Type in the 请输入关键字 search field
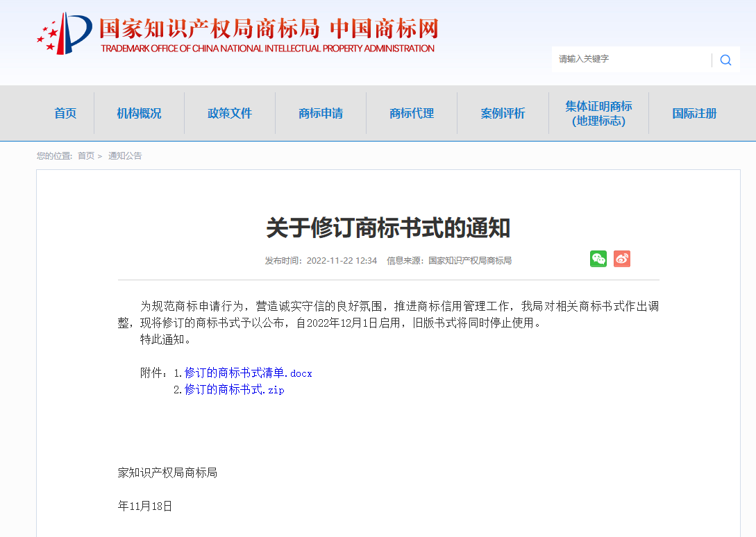Image resolution: width=756 pixels, height=537 pixels. point(630,60)
